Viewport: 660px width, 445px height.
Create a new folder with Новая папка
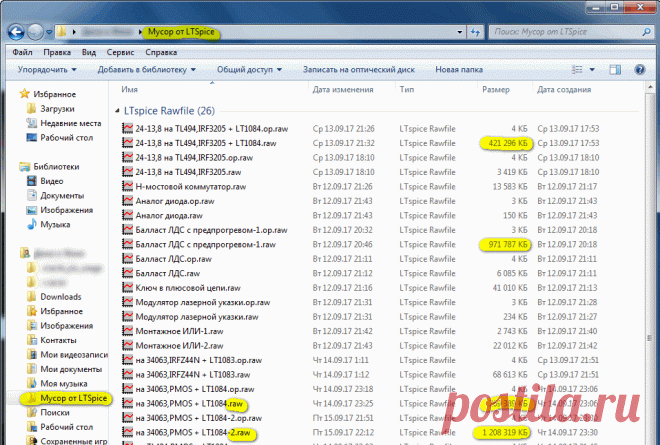[459, 69]
